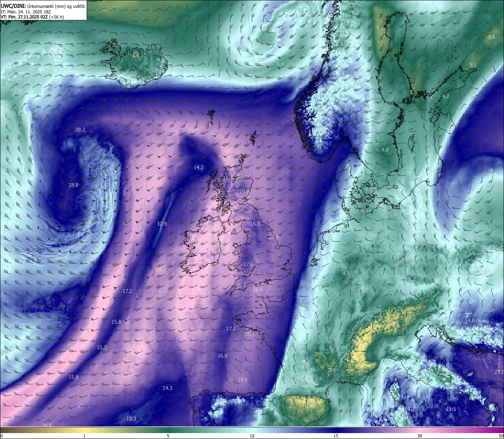This screenshot has width=504, height=439.
Task: Click the 16.6 value in Bay of Biscay
Action: [222, 356]
